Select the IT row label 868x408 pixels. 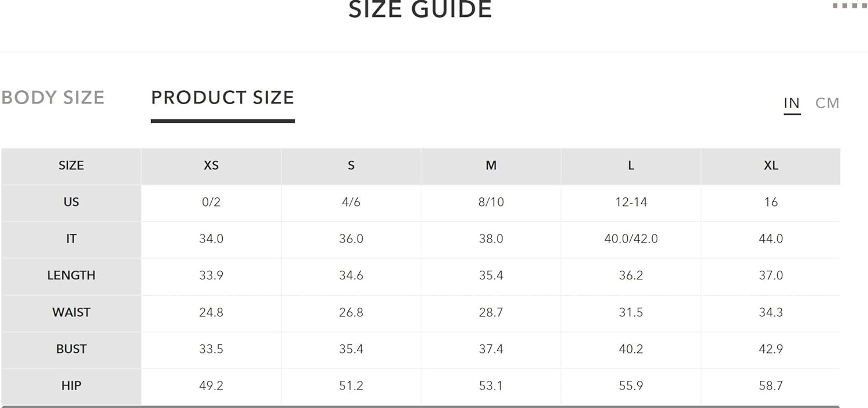[71, 239]
